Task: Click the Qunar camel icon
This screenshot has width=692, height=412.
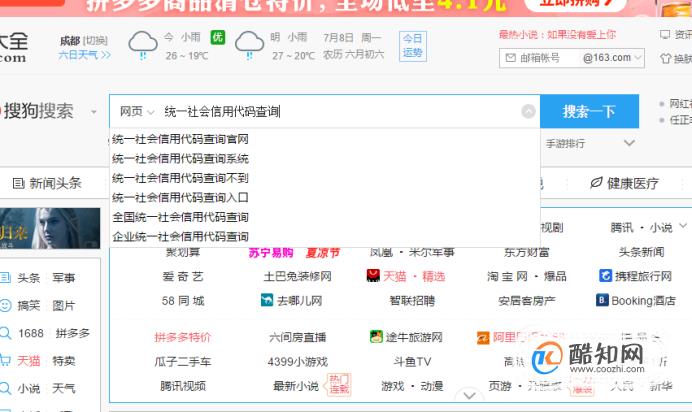Action: (x=267, y=300)
